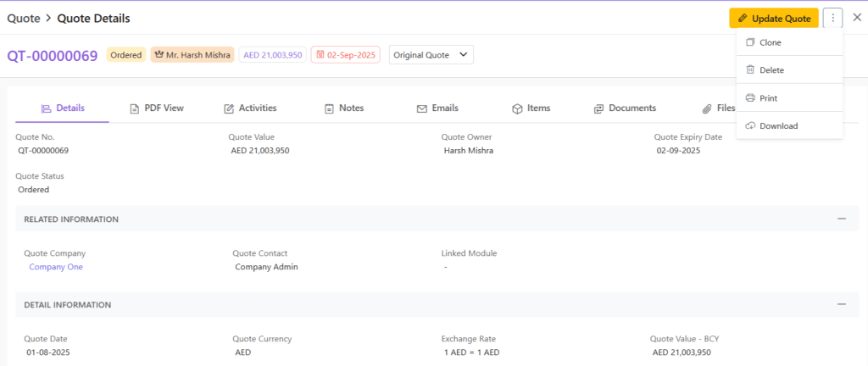Collapse the Detail Information section
This screenshot has height=366, width=868.
[x=842, y=304]
